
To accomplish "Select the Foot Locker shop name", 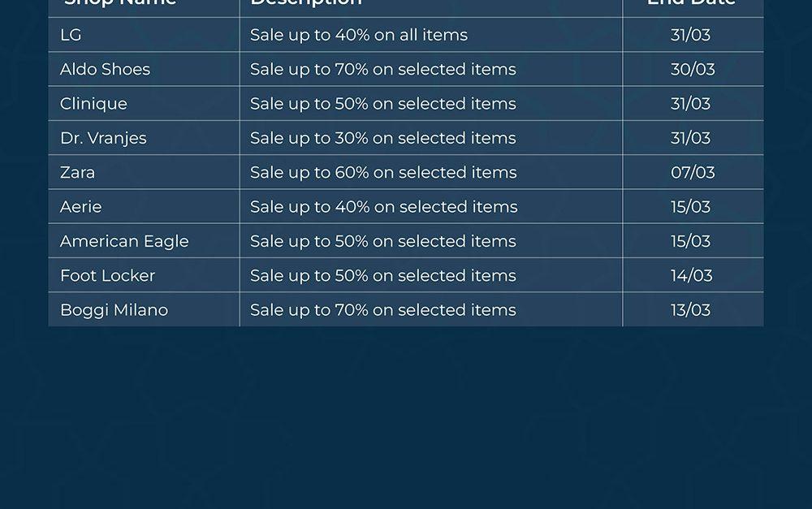I will [107, 275].
